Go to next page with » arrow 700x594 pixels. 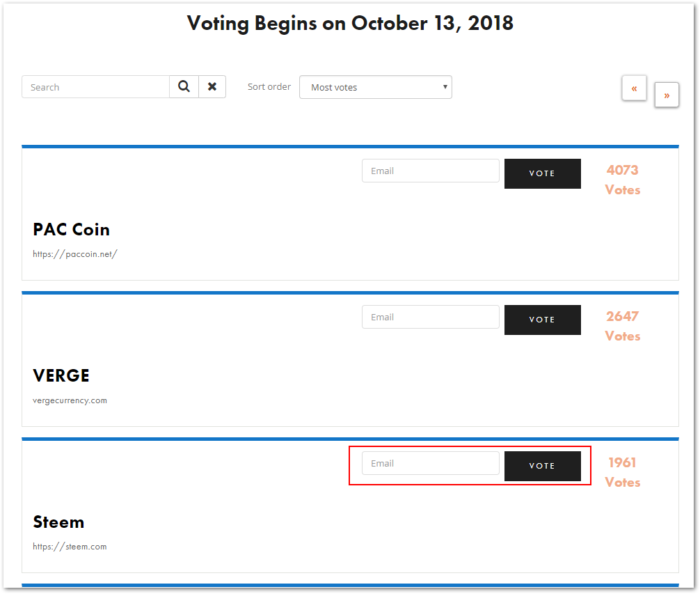pyautogui.click(x=667, y=95)
